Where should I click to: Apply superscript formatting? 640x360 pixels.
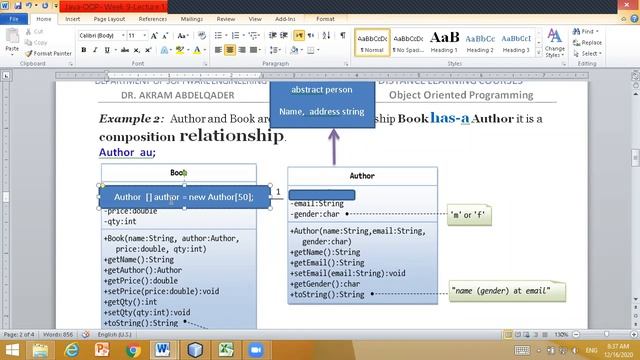click(148, 50)
